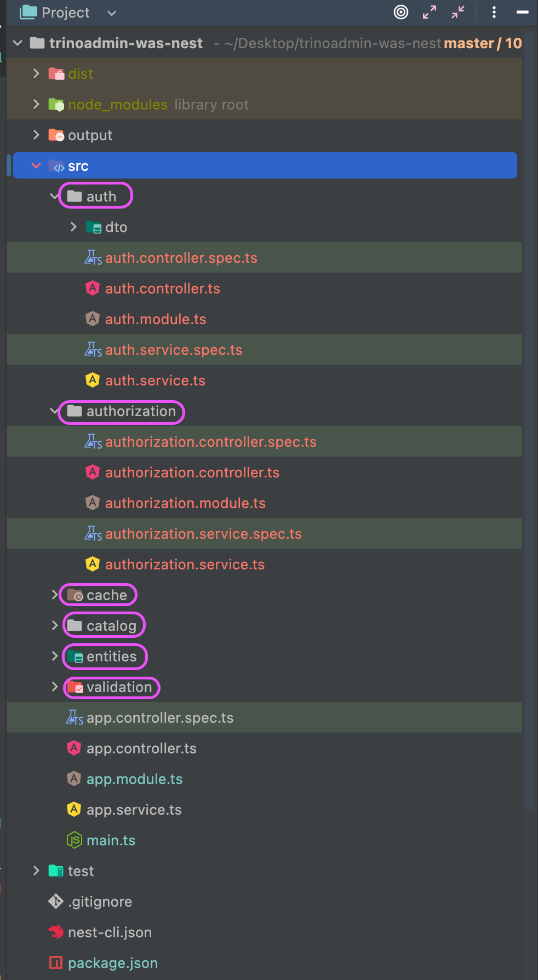Expand the test folder

pyautogui.click(x=36, y=871)
